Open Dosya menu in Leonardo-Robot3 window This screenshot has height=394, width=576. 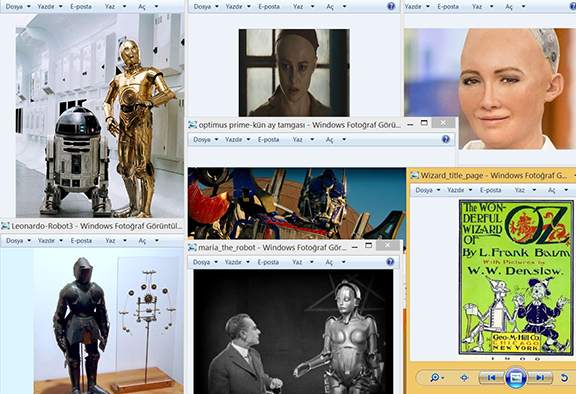18,241
